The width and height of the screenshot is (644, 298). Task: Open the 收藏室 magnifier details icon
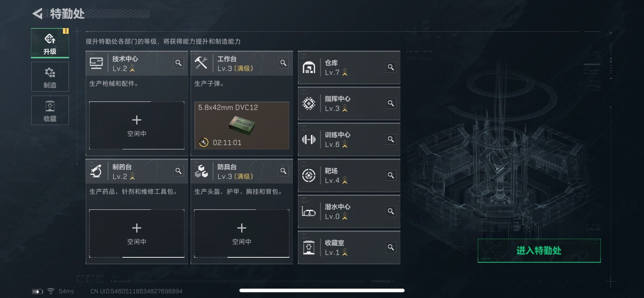coord(391,247)
